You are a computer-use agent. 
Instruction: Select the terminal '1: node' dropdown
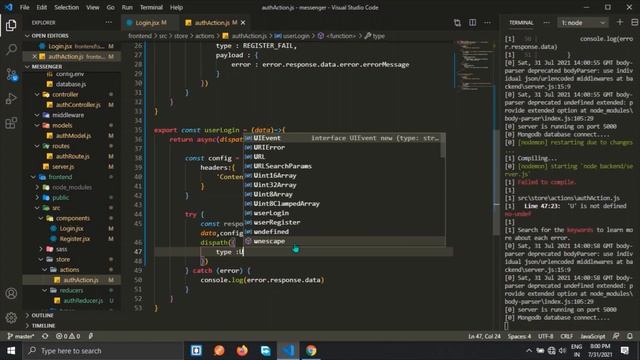pos(582,23)
